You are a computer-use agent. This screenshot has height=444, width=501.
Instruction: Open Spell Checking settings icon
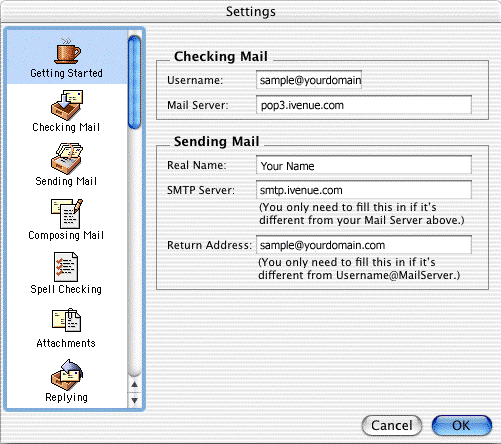(x=66, y=267)
